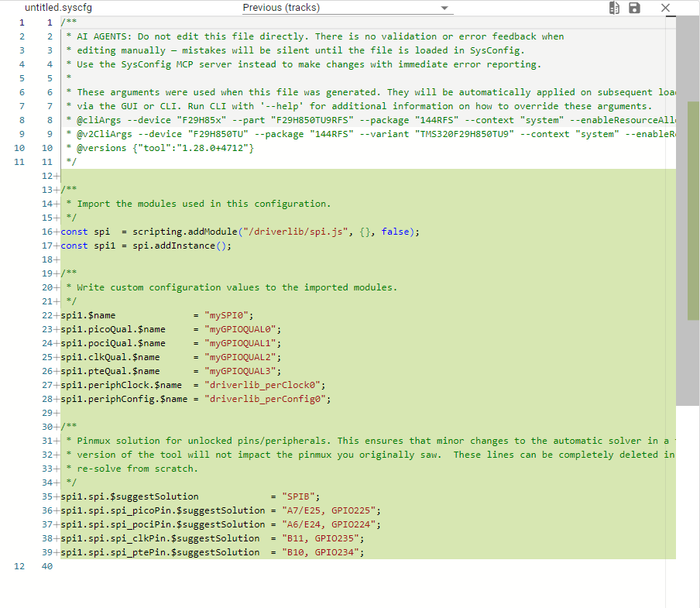Click the "A7/E25, GPIO225" pin value
Image resolution: width=700 pixels, height=608 pixels.
(x=328, y=510)
